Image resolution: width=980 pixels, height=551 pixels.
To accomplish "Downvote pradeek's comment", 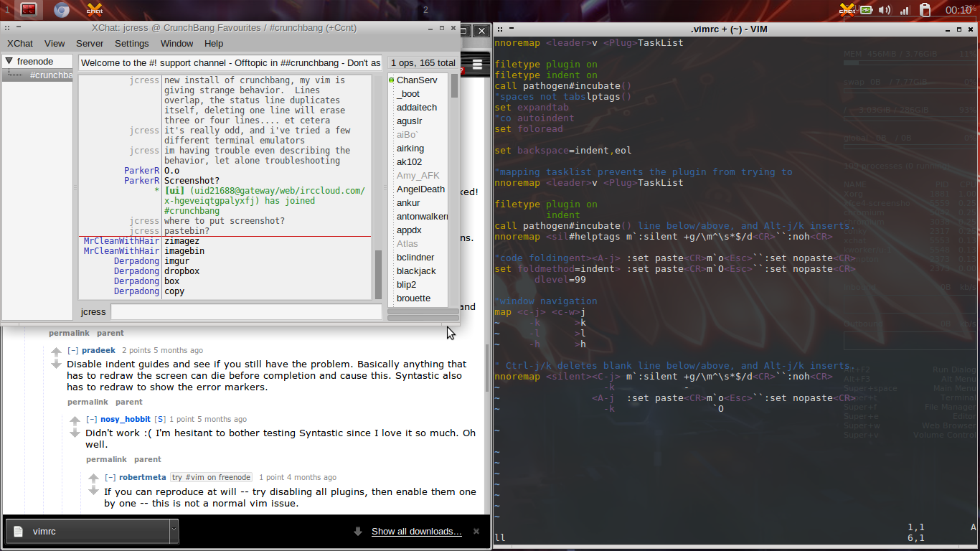I will click(56, 364).
